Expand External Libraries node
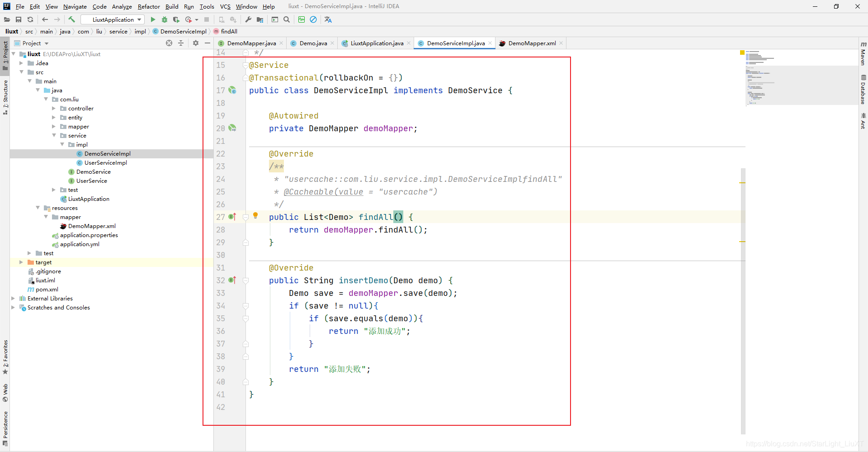 point(13,298)
